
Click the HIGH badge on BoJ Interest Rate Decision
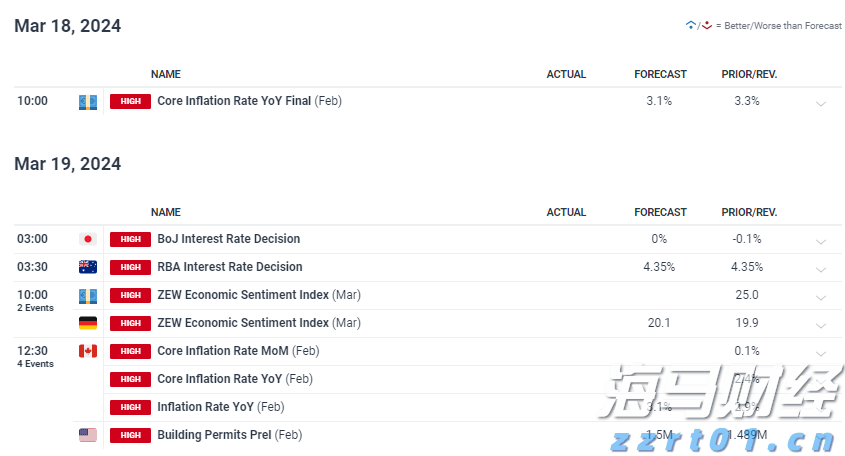click(130, 240)
